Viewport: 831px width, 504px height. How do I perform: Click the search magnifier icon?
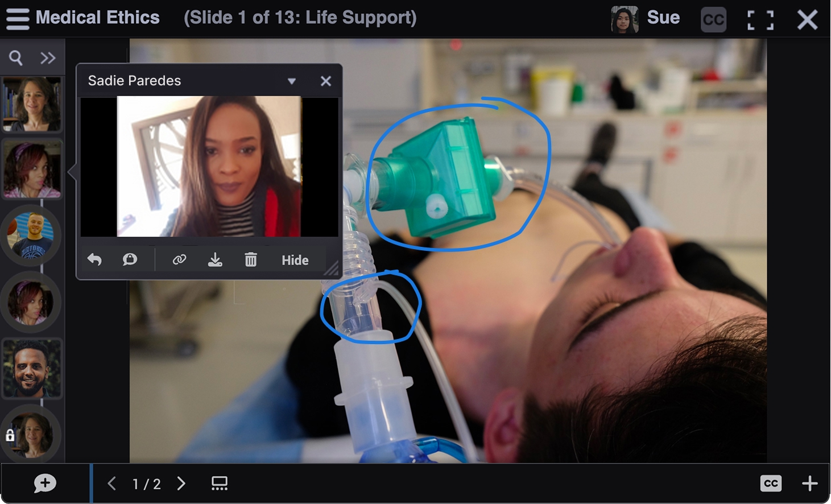[16, 57]
